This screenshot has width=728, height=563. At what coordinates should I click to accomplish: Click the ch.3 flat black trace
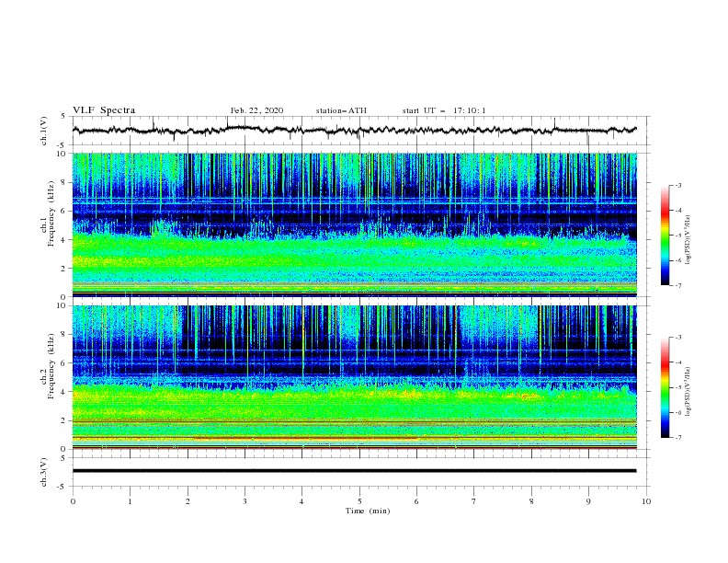coord(354,471)
